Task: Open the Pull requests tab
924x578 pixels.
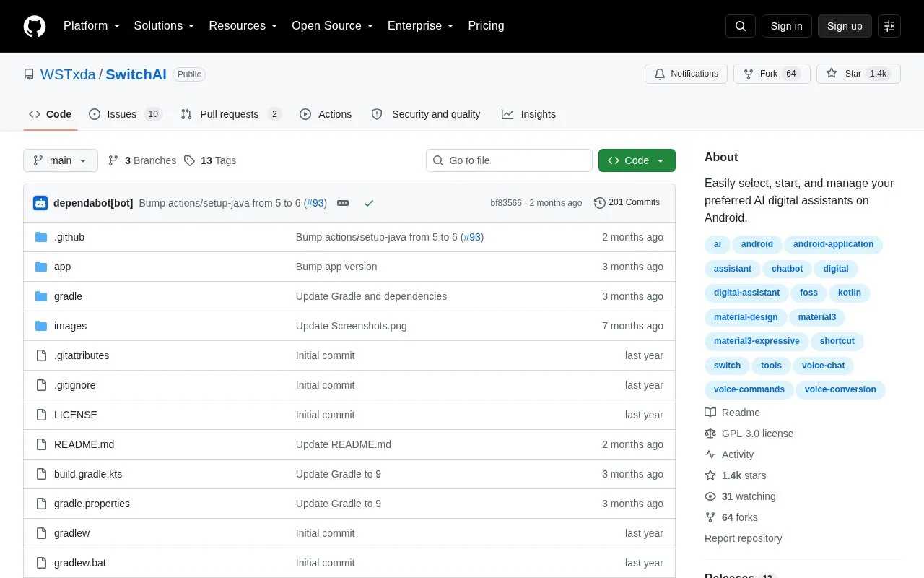Action: click(231, 114)
